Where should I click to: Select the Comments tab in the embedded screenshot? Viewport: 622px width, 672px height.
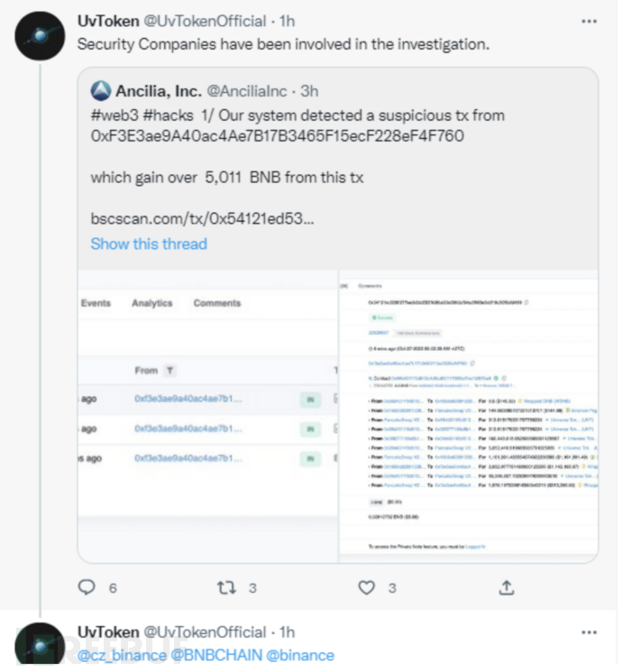pos(217,303)
